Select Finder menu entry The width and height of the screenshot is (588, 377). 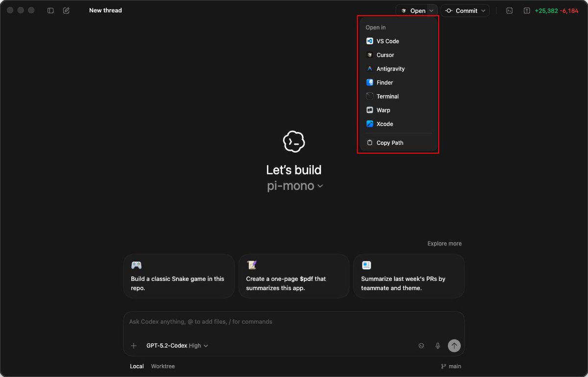(398, 82)
